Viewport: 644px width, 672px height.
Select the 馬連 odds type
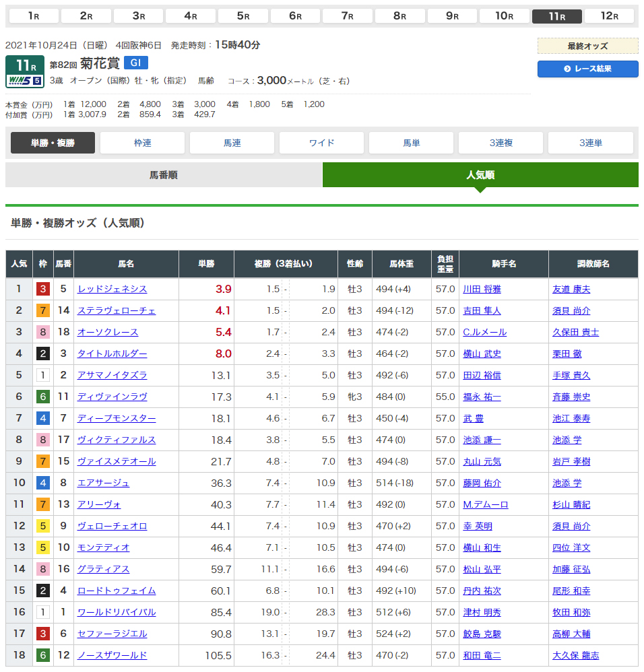232,143
